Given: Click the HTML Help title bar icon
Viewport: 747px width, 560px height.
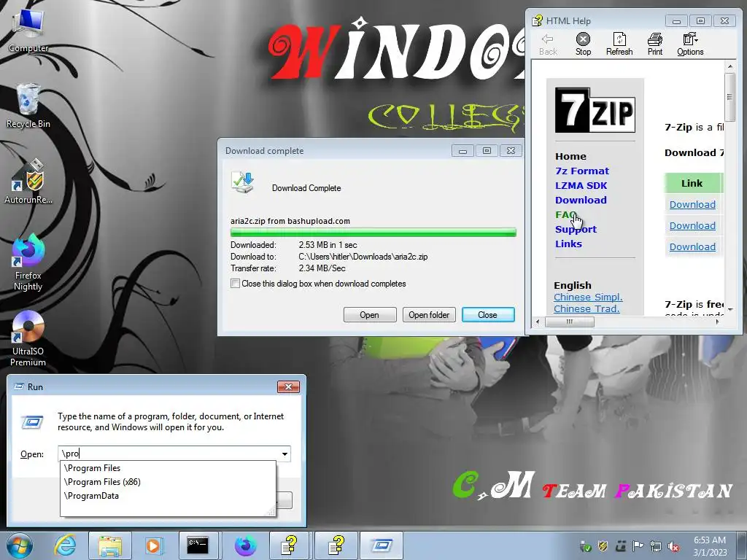Looking at the screenshot, I should click(538, 20).
